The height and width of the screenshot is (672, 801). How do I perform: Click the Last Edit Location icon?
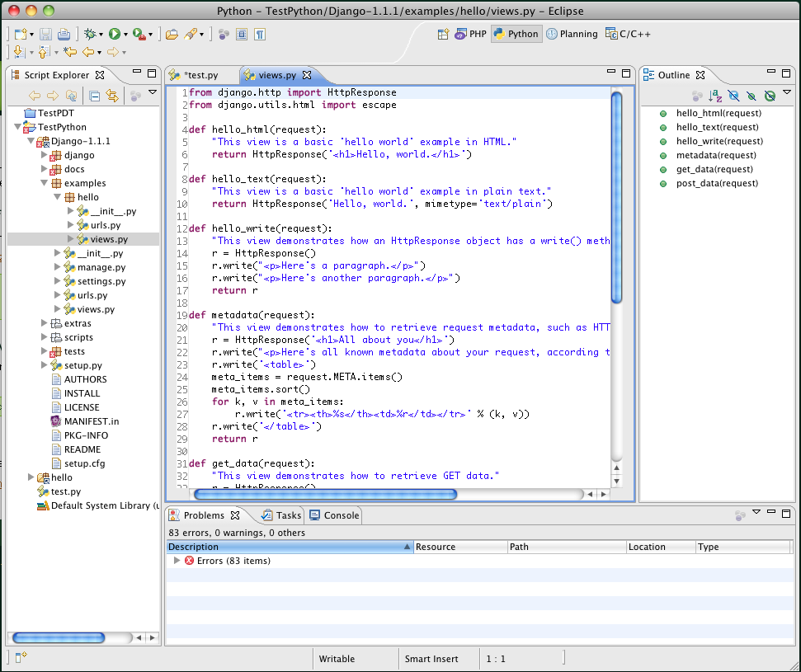pyautogui.click(x=70, y=52)
